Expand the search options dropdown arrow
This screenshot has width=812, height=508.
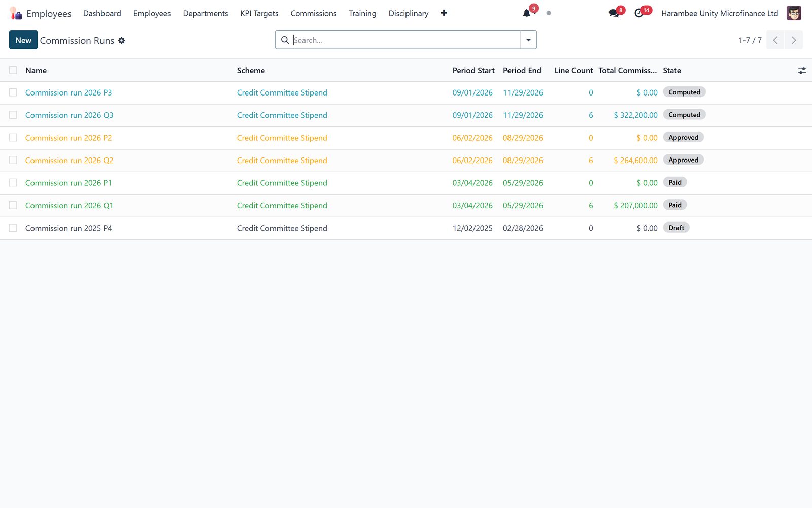[x=528, y=40]
